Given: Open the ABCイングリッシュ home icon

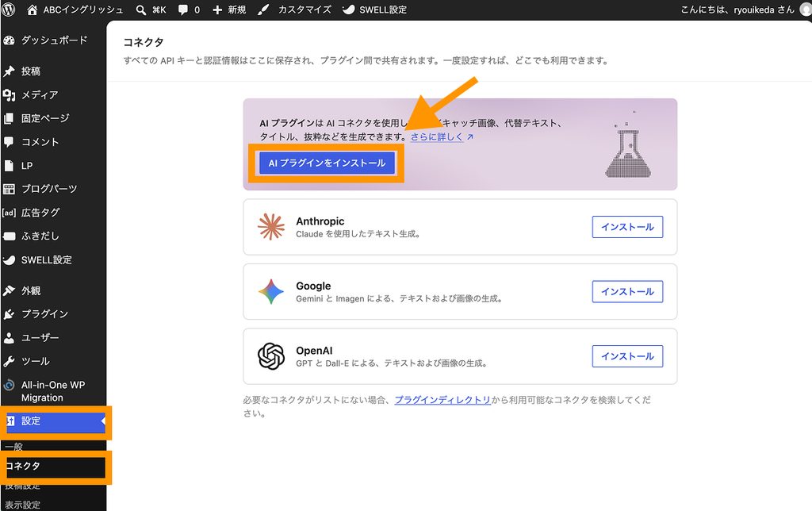Looking at the screenshot, I should (32, 10).
